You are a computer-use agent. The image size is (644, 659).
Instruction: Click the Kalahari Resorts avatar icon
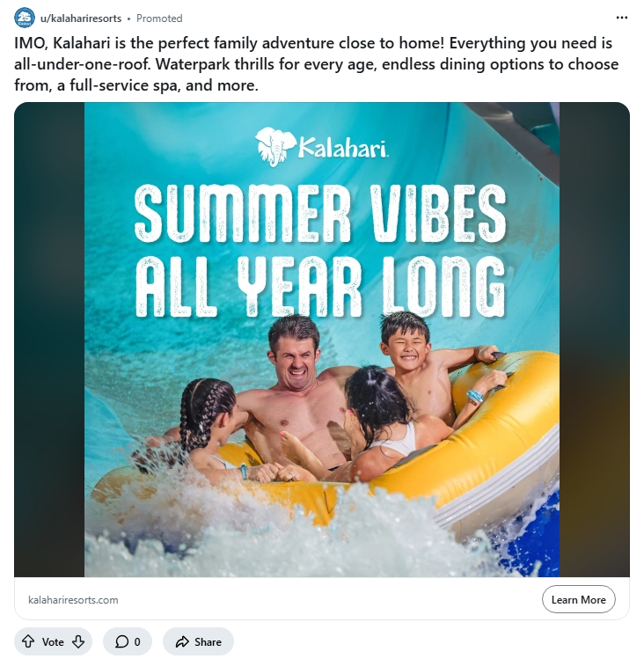pyautogui.click(x=25, y=18)
